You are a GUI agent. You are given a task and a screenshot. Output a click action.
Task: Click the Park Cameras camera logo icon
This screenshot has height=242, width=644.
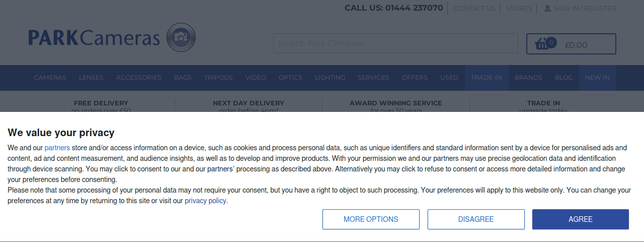click(x=181, y=37)
